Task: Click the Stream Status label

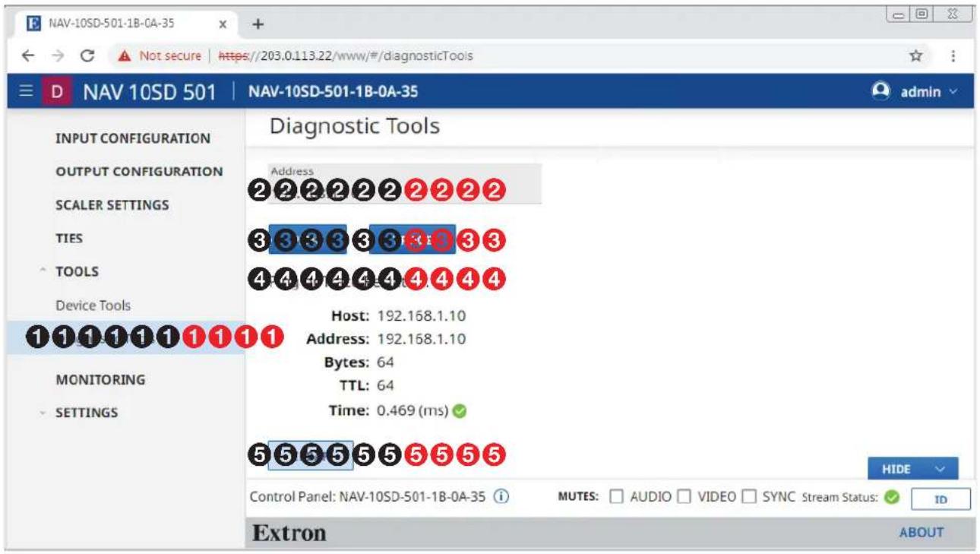Action: pyautogui.click(x=840, y=498)
